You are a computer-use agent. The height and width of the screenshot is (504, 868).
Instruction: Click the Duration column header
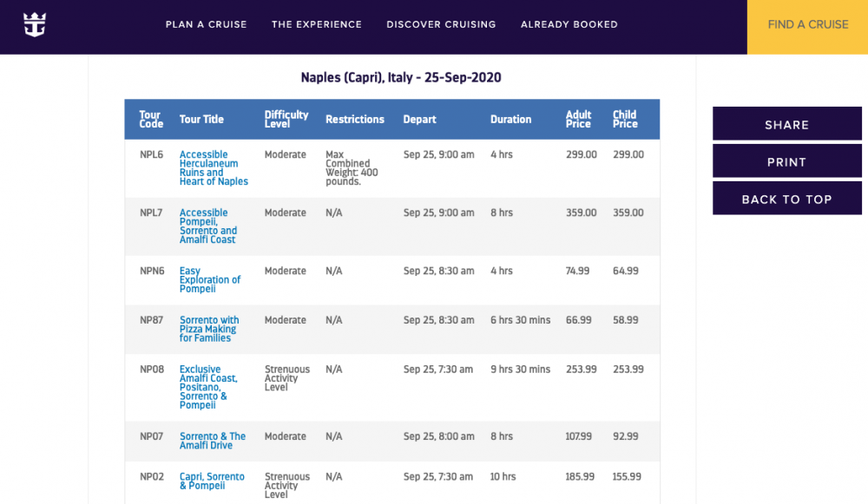[x=511, y=119]
